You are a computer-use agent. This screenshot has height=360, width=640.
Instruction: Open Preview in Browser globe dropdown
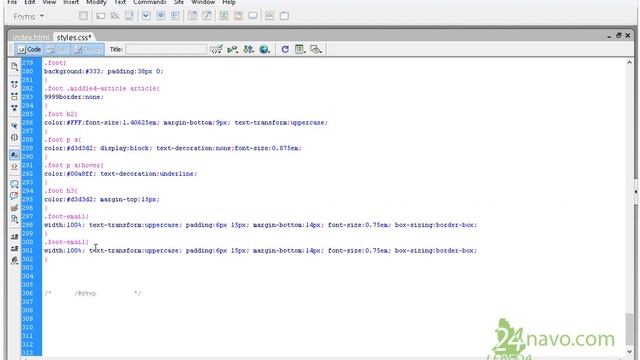[264, 49]
